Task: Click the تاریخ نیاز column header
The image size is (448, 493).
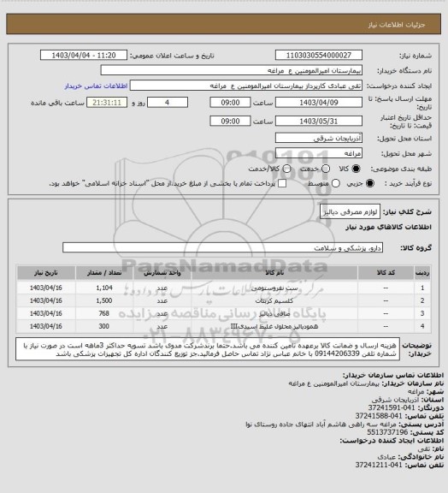Action: point(46,273)
